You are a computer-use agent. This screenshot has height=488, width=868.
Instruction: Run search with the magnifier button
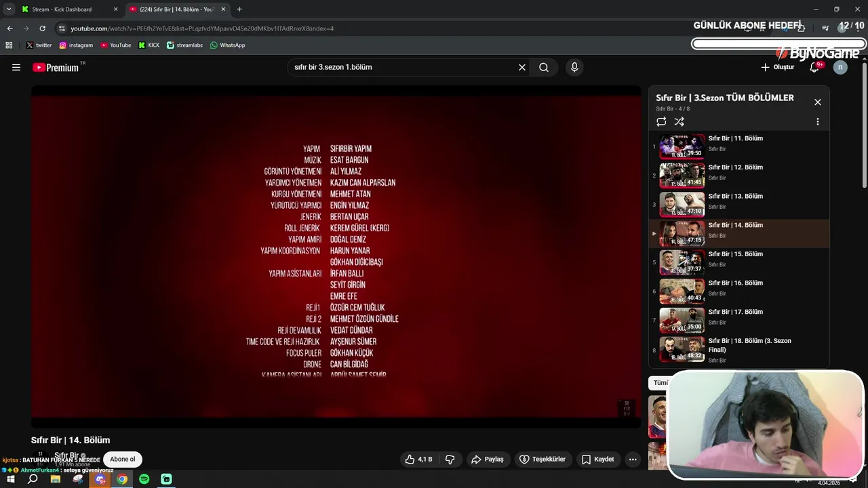tap(544, 67)
